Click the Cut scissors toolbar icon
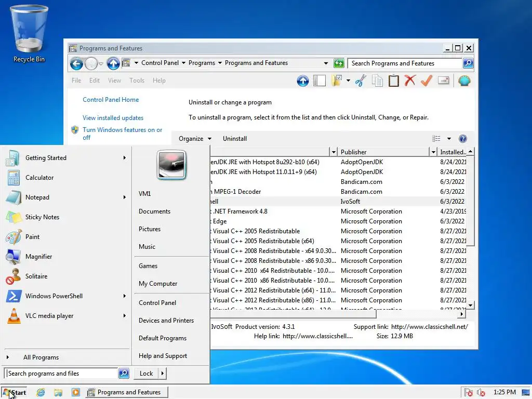The image size is (532, 399). coord(361,81)
